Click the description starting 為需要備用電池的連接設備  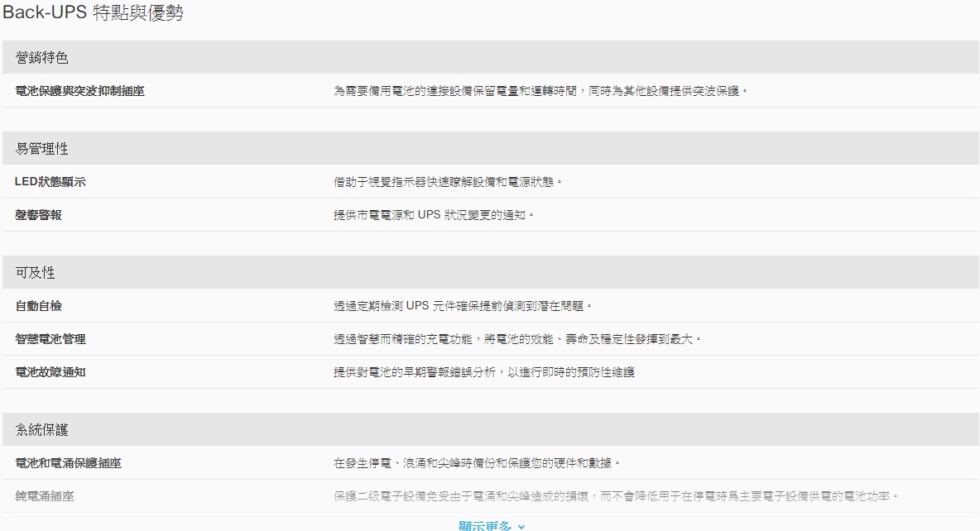tap(540, 91)
